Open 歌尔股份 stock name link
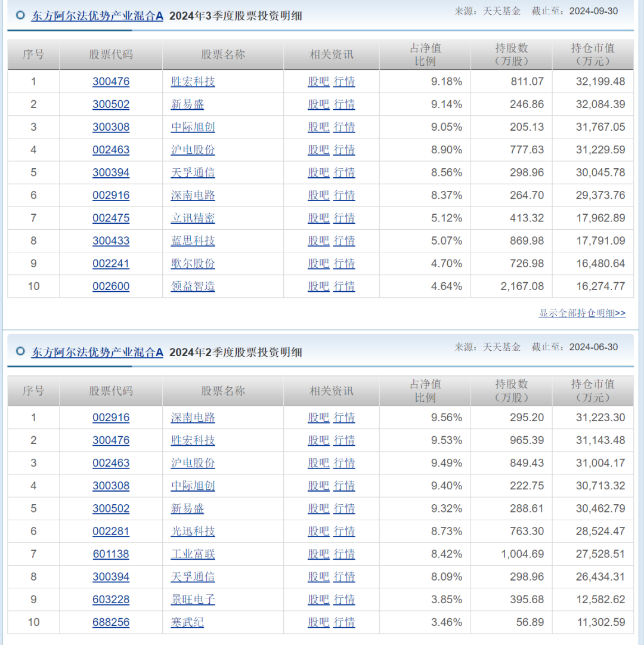 [193, 263]
